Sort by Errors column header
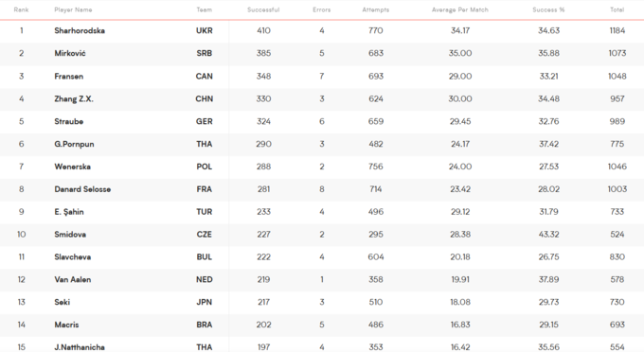Image resolution: width=644 pixels, height=352 pixels. tap(322, 9)
